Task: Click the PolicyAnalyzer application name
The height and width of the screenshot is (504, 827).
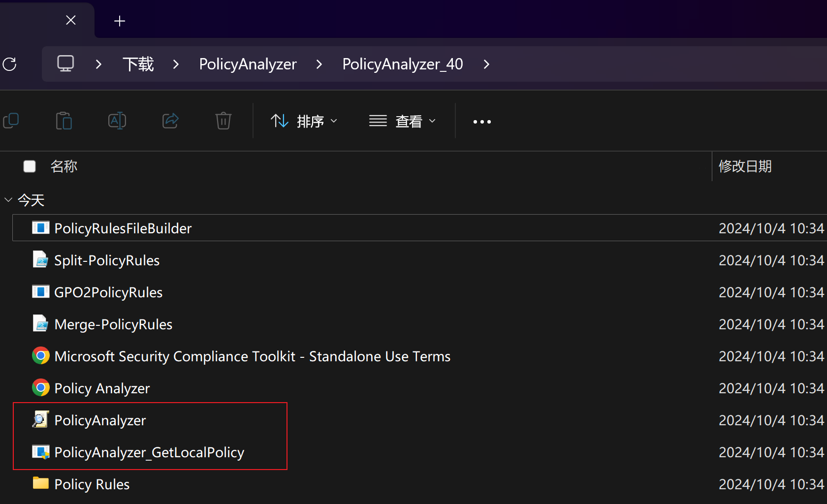Action: tap(100, 420)
